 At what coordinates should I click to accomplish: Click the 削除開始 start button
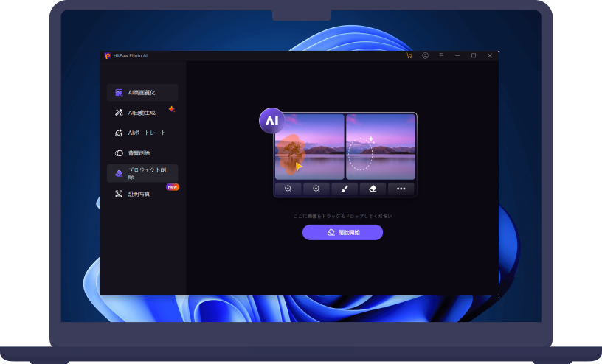tap(342, 232)
